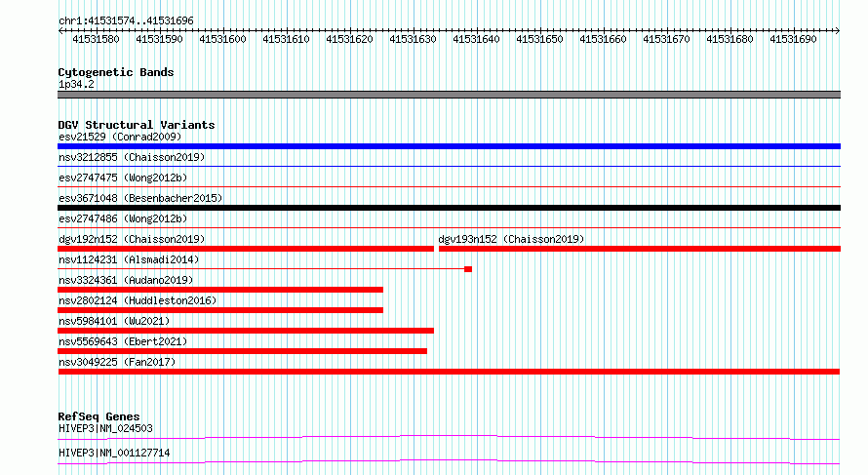
Task: Open variant nsv3049225 (Fan2017) label
Action: point(117,362)
